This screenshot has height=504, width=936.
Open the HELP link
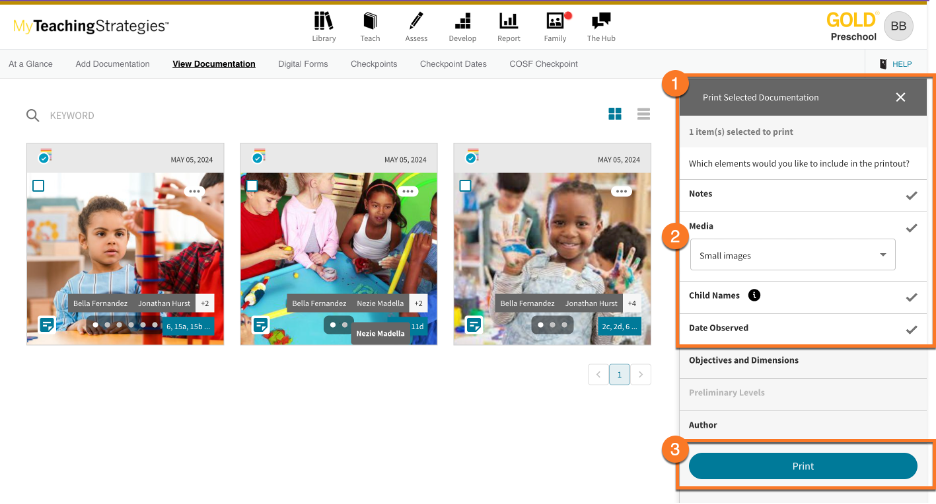click(895, 64)
